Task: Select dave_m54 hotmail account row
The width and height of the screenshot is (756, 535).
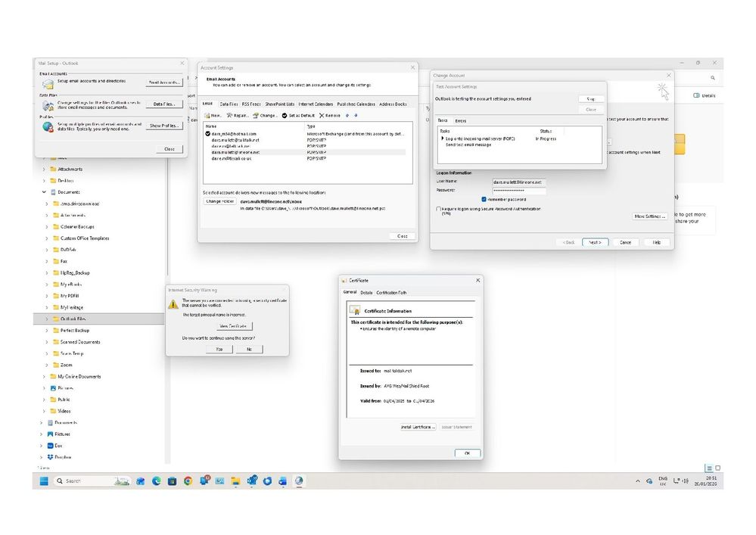Action: click(306, 134)
